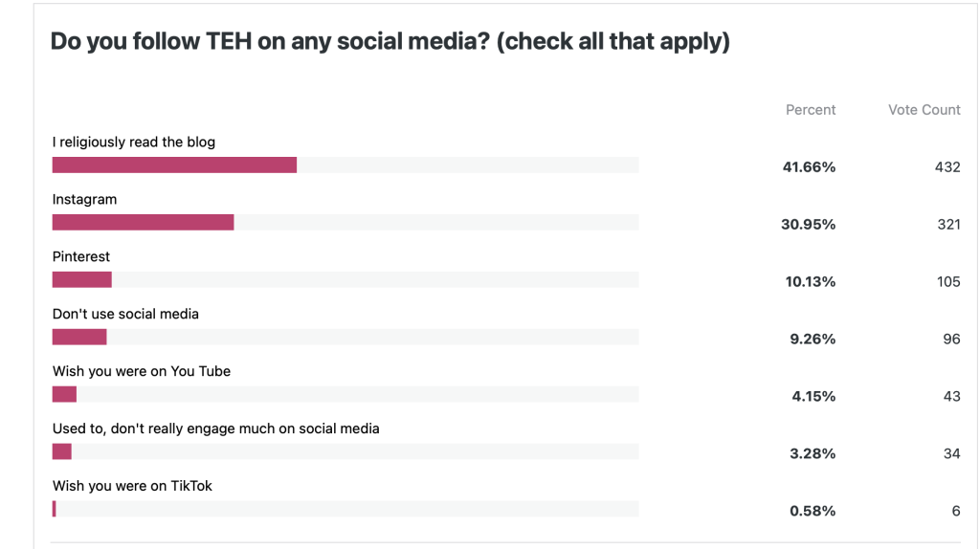Click the "Wish you were on TikTok" label
980x549 pixels.
(x=132, y=487)
